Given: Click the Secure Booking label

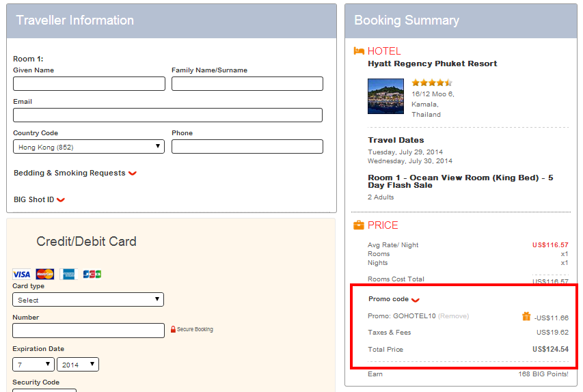Looking at the screenshot, I should (x=195, y=329).
